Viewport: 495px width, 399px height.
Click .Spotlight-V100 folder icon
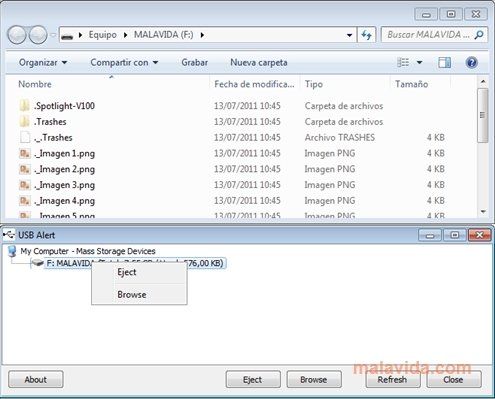[x=24, y=106]
